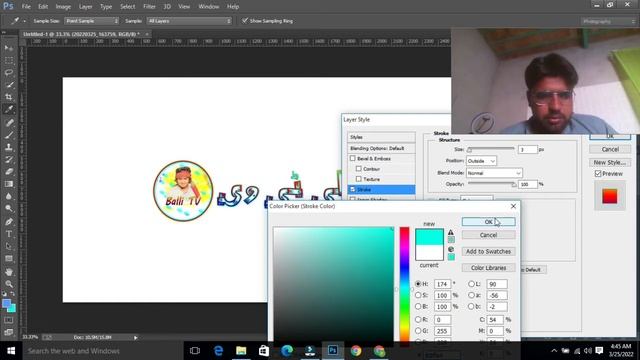Open the Image menu

click(63, 7)
